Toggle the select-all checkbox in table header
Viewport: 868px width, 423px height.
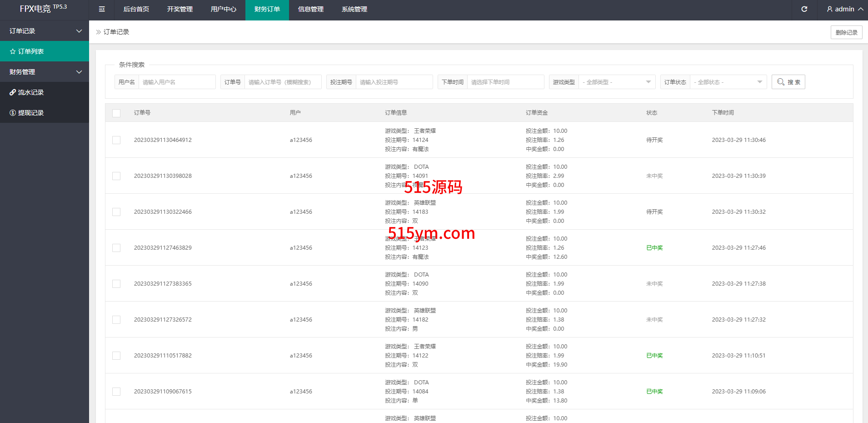(116, 113)
